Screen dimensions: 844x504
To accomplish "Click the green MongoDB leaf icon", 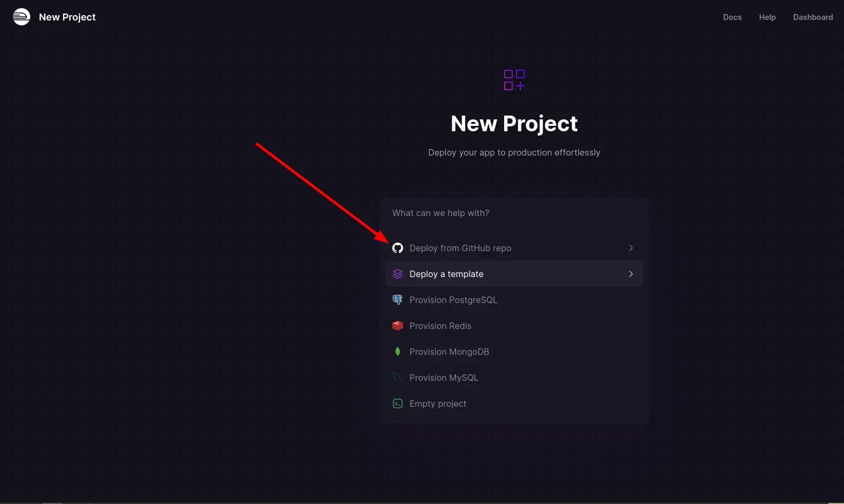I will coord(398,352).
